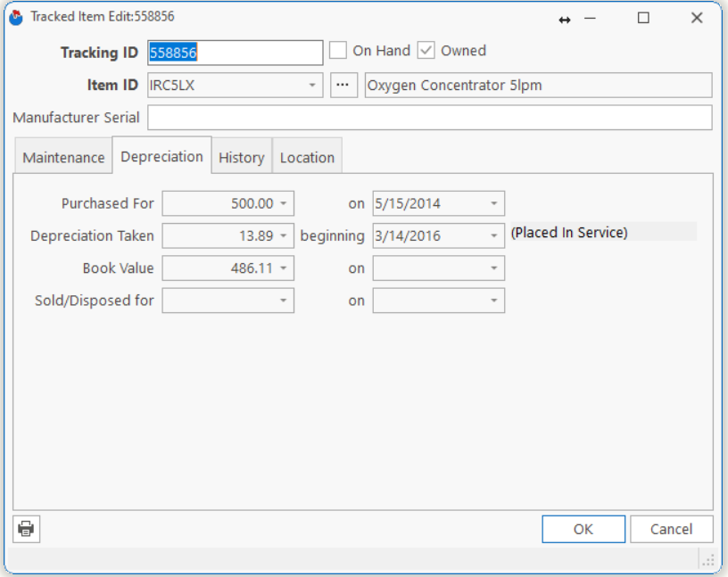Switch to the Maintenance tab
The height and width of the screenshot is (577, 728).
click(x=63, y=157)
